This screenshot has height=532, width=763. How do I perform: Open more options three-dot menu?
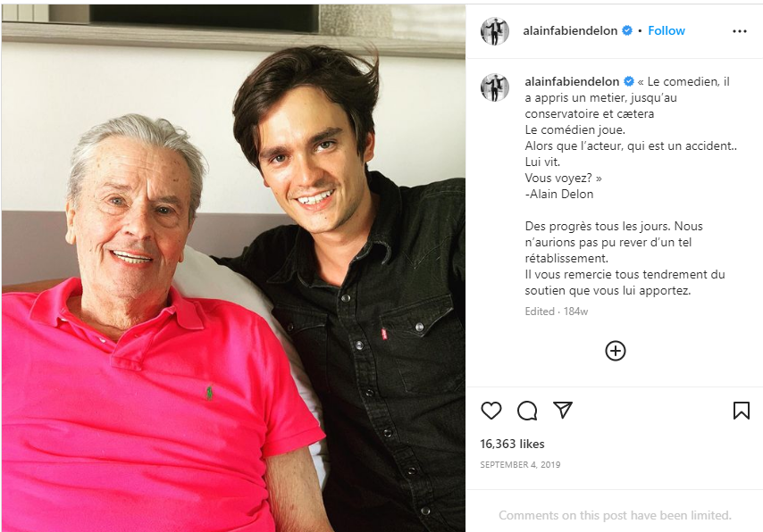[x=740, y=31]
